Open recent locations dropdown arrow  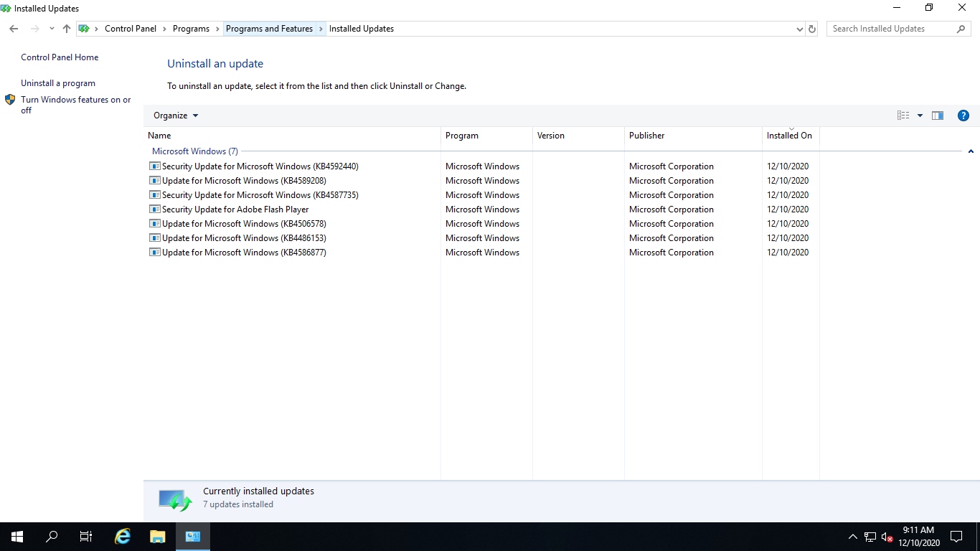point(52,29)
